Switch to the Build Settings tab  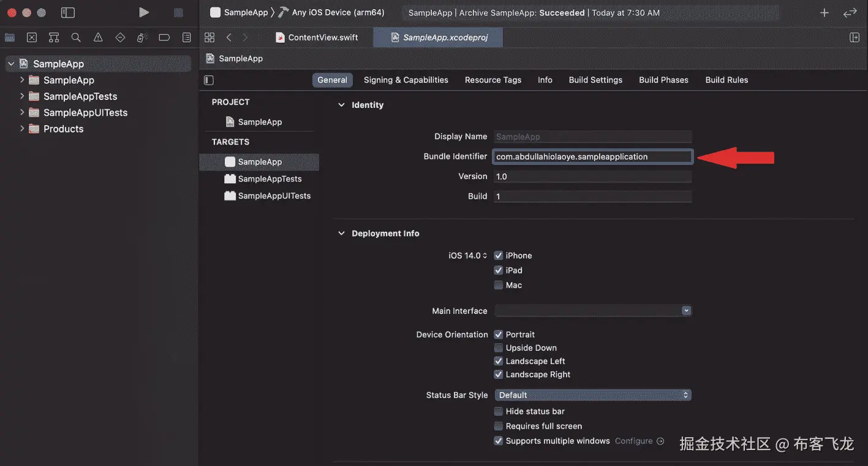595,80
